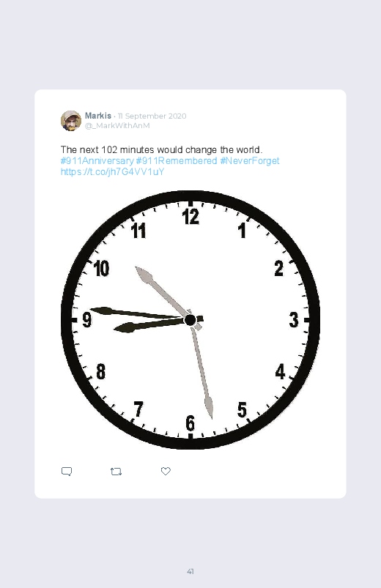Image resolution: width=381 pixels, height=588 pixels.
Task: Click the Markis display name
Action: coord(98,116)
